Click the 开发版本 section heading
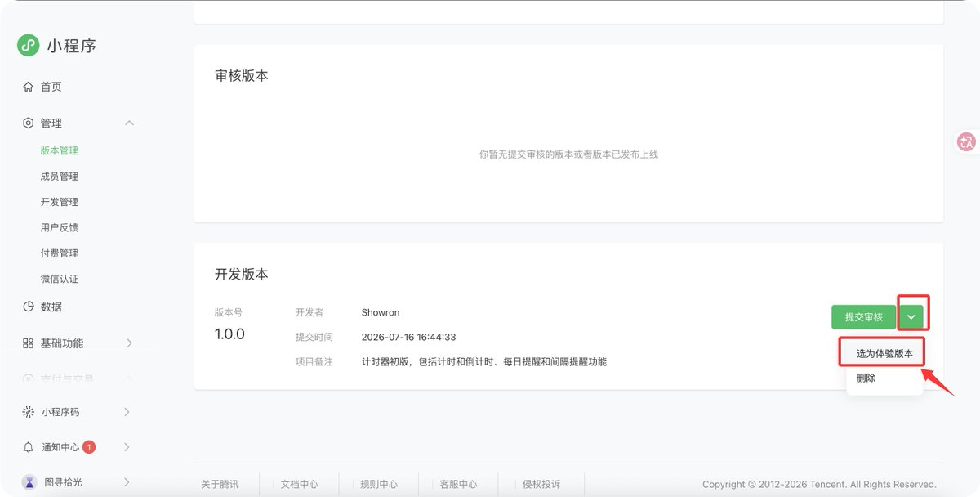The height and width of the screenshot is (497, 980). 242,275
